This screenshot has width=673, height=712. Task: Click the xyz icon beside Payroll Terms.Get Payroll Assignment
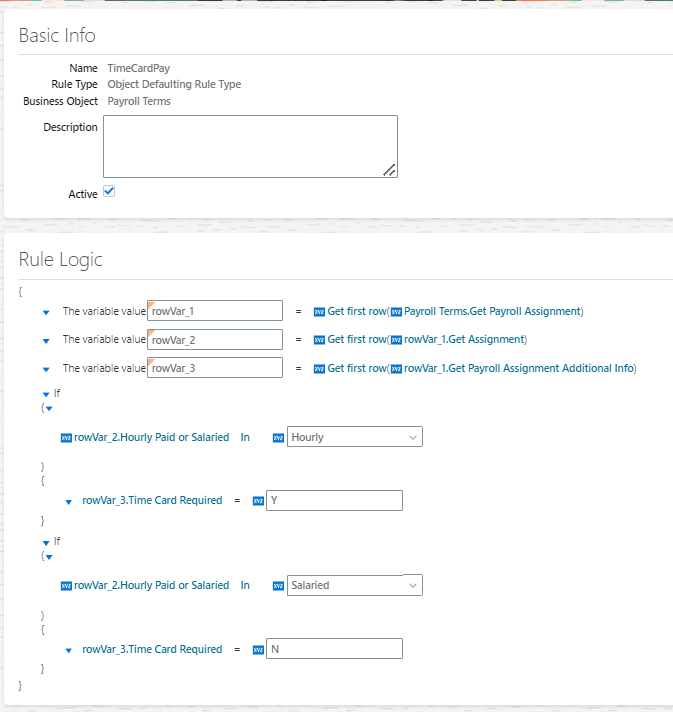point(396,312)
